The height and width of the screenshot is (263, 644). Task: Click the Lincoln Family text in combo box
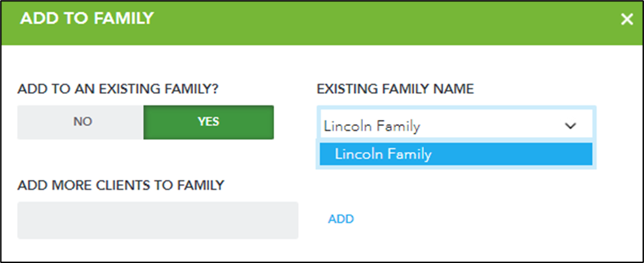[372, 126]
